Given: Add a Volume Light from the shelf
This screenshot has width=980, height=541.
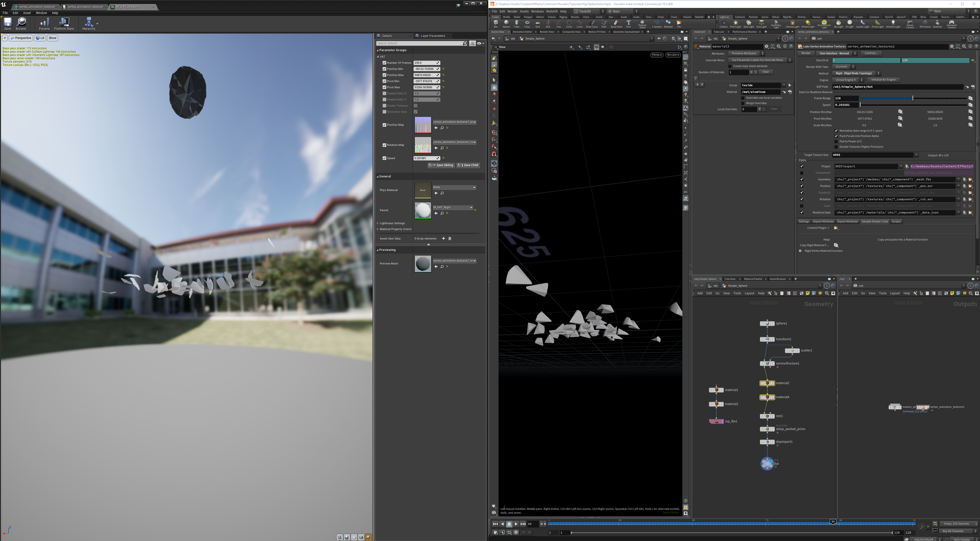Looking at the screenshot, I should pyautogui.click(x=792, y=24).
